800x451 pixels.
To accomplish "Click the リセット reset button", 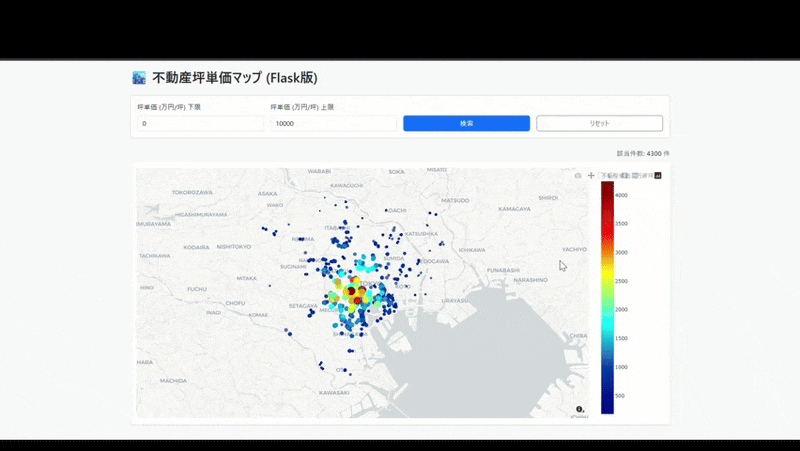I will tap(599, 123).
